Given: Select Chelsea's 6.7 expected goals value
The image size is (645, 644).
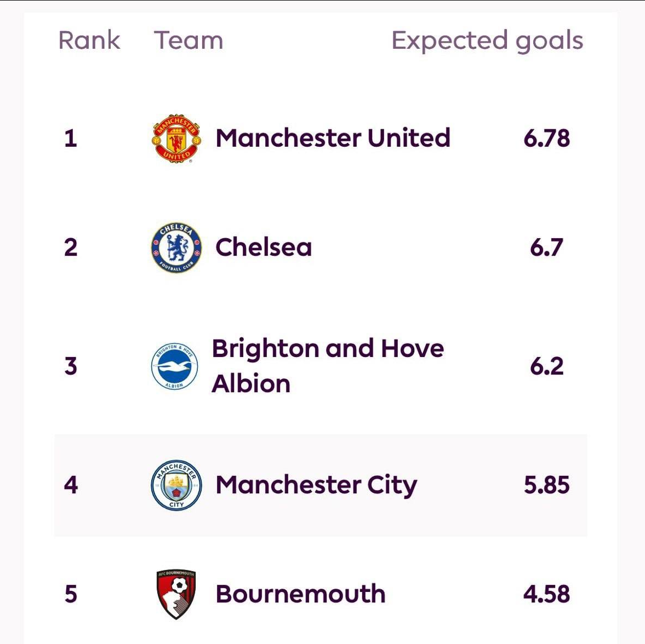Looking at the screenshot, I should click(x=546, y=248).
